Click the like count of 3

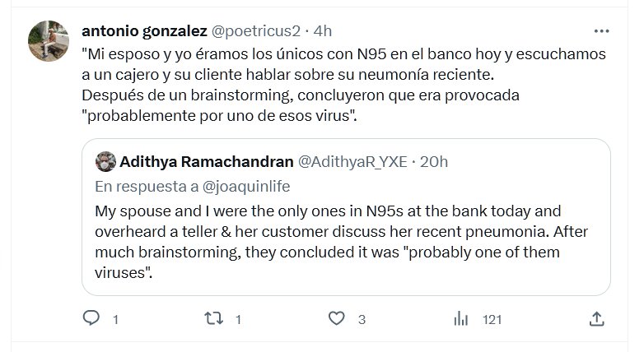click(x=362, y=319)
